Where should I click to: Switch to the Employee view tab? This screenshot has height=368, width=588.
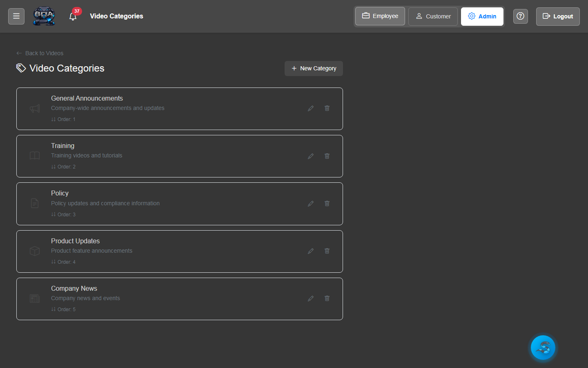[380, 16]
